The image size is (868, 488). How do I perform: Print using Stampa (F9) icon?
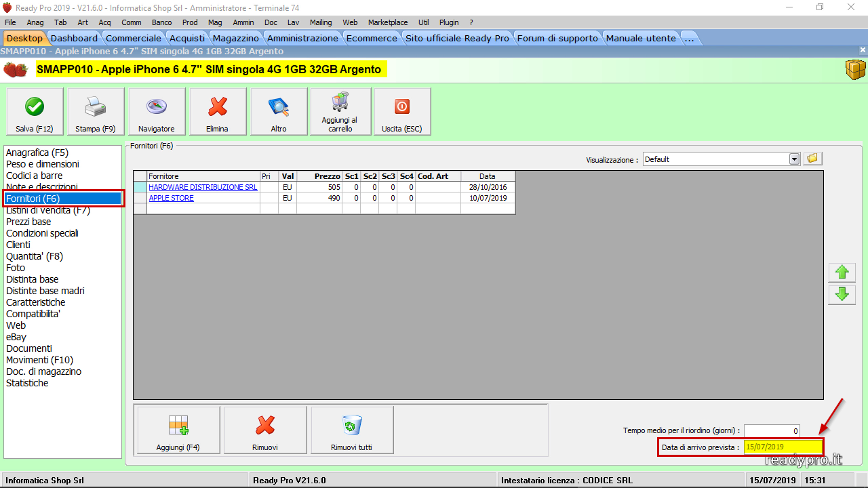[96, 112]
